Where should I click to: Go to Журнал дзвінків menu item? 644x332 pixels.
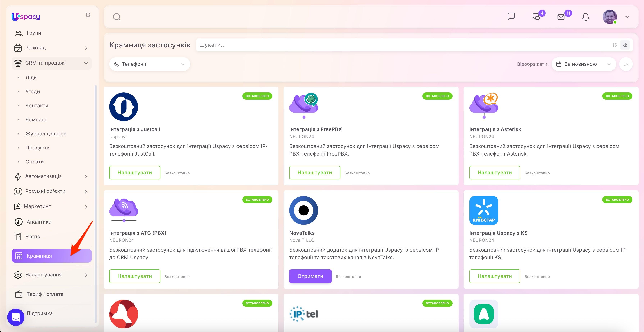point(46,133)
